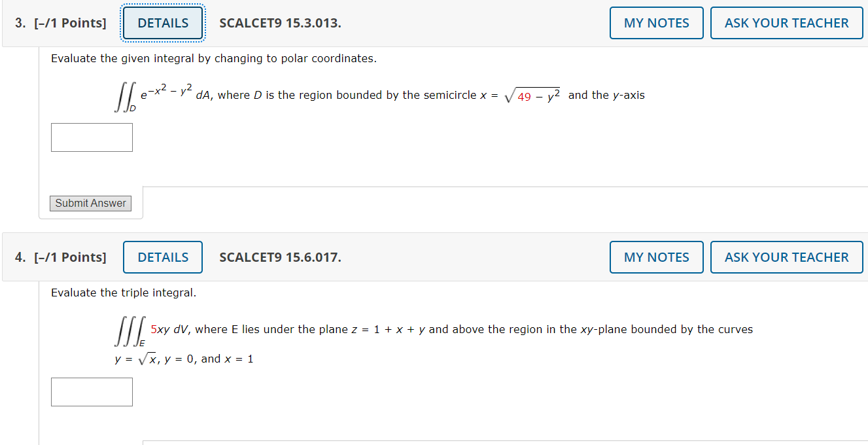
Task: Click MY NOTES on question 3
Action: click(656, 22)
